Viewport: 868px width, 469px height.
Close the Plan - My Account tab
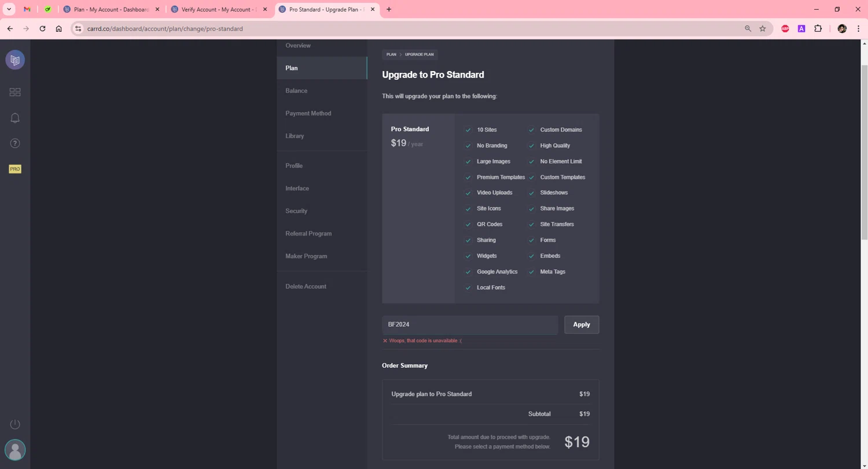(x=157, y=9)
